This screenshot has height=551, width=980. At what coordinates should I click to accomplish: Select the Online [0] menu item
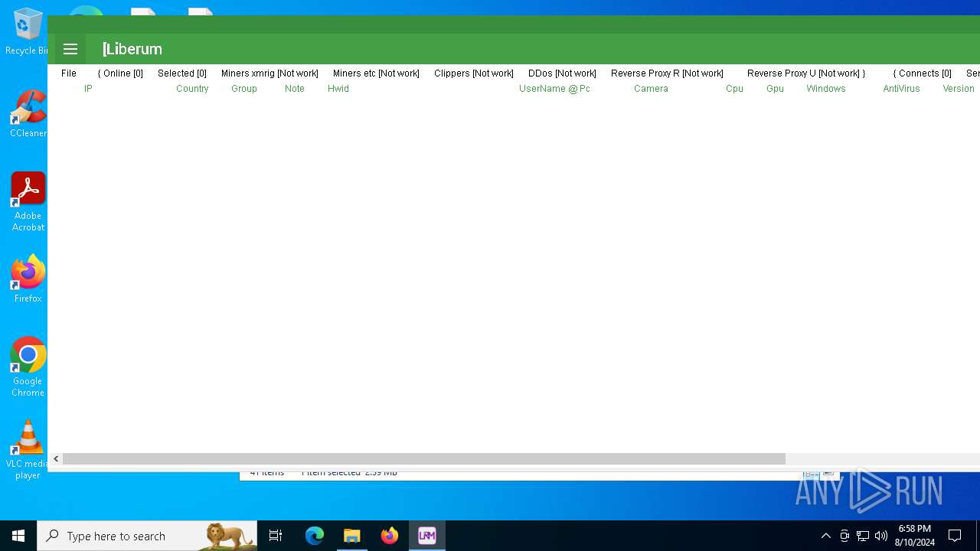[120, 73]
